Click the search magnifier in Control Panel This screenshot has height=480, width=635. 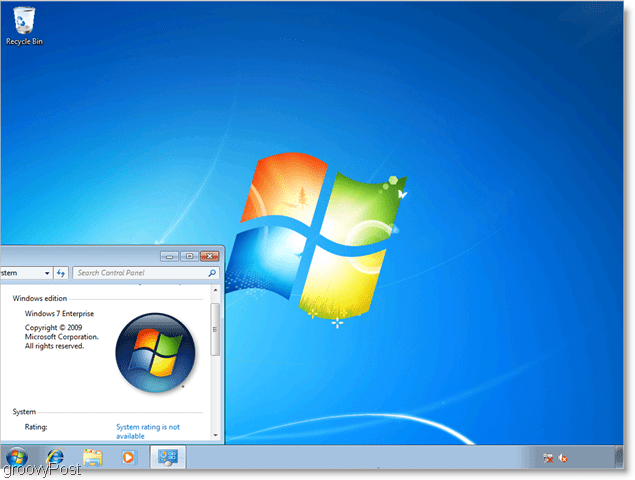pyautogui.click(x=212, y=273)
